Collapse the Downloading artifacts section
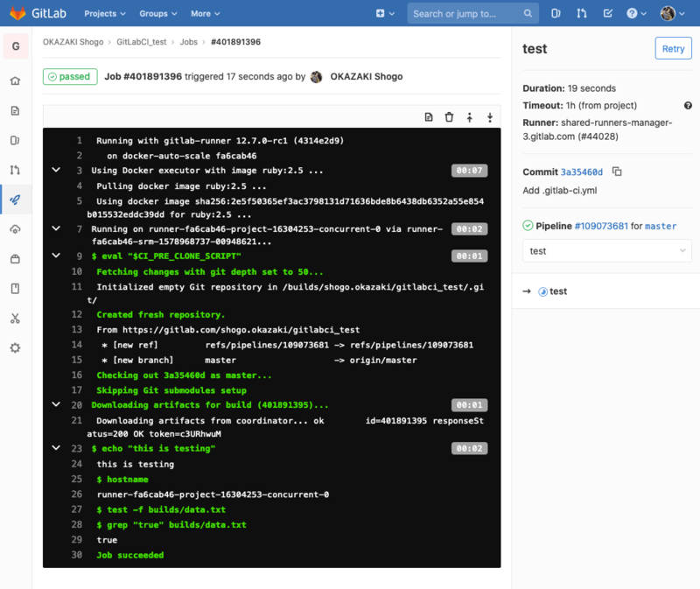The width and height of the screenshot is (700, 589). coord(56,404)
